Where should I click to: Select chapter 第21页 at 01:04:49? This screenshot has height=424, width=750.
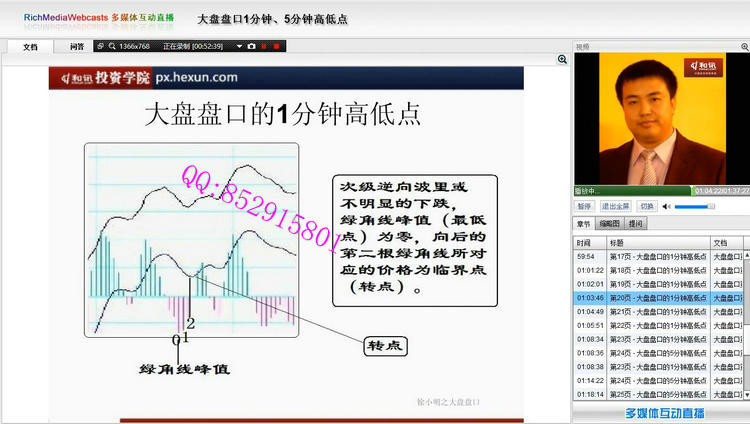click(x=658, y=311)
